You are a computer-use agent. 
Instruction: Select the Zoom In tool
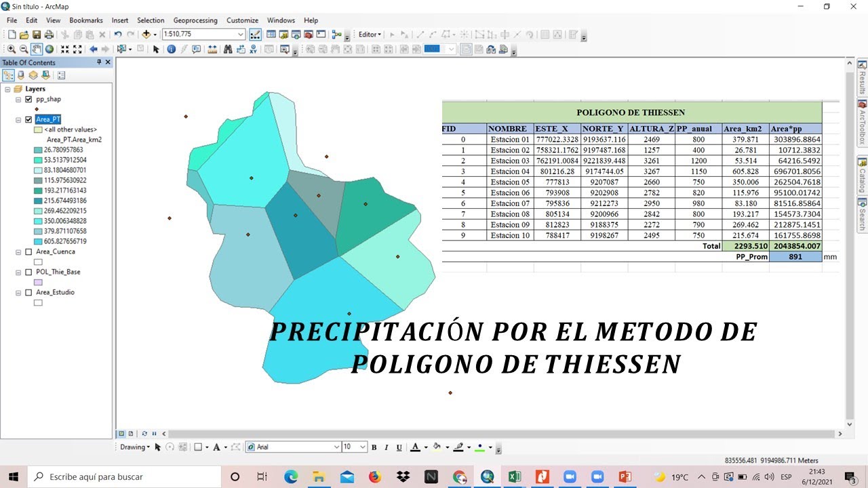tap(12, 49)
